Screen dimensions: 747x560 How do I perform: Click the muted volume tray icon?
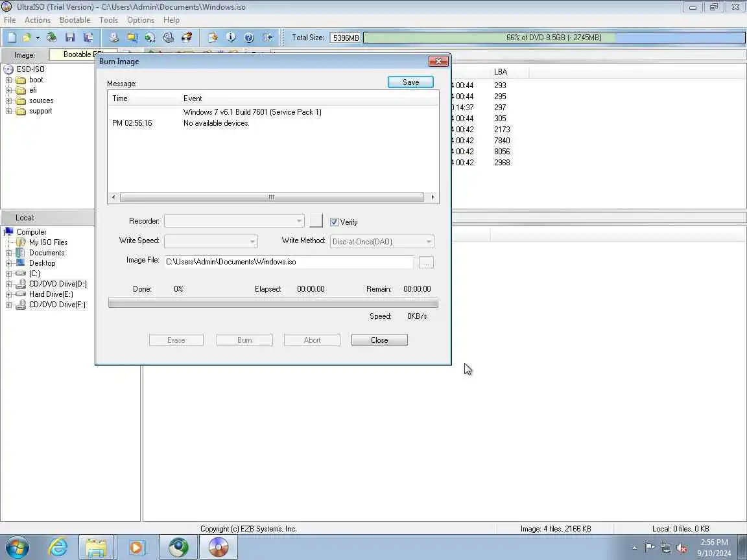tap(682, 548)
